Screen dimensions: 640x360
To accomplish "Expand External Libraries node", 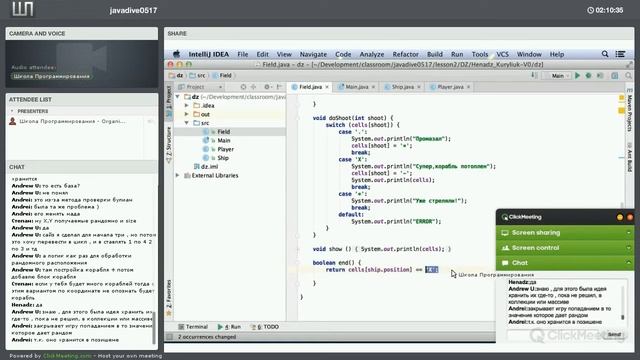I will [x=178, y=176].
